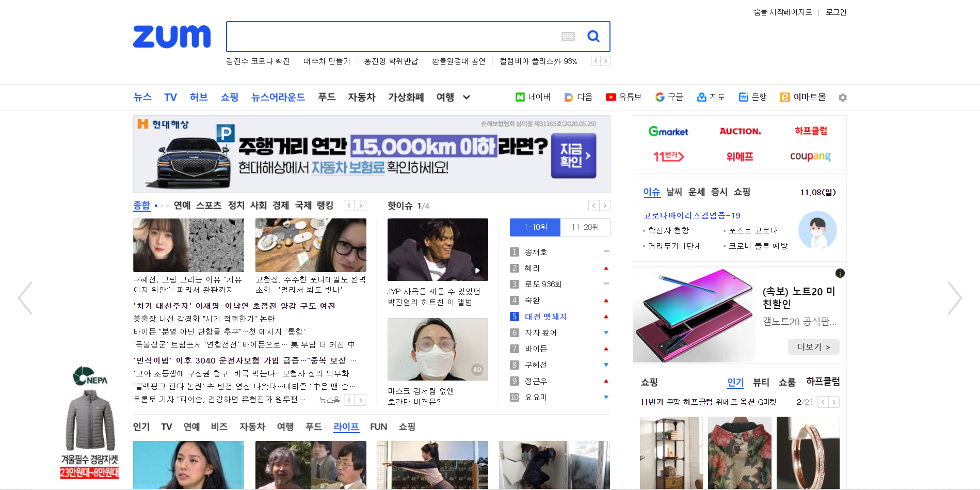The width and height of the screenshot is (980, 490).
Task: Open the 가상화폐 menu
Action: pyautogui.click(x=406, y=97)
